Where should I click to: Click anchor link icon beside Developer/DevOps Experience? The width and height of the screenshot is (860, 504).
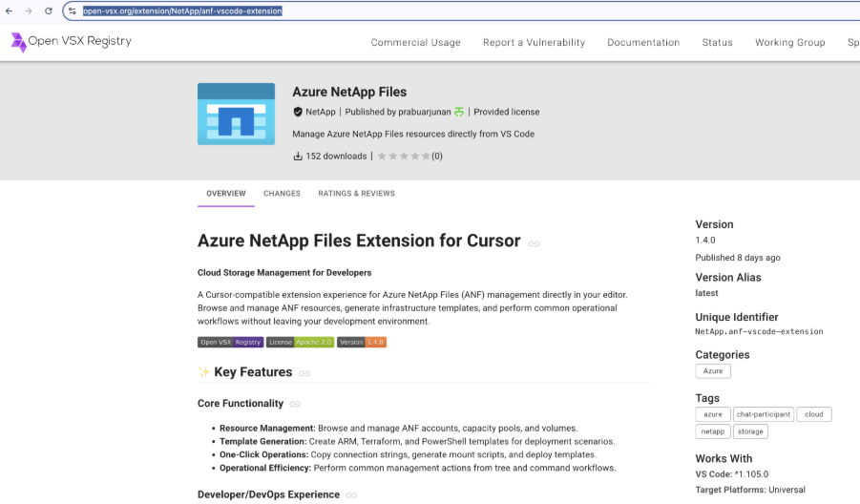pos(351,495)
